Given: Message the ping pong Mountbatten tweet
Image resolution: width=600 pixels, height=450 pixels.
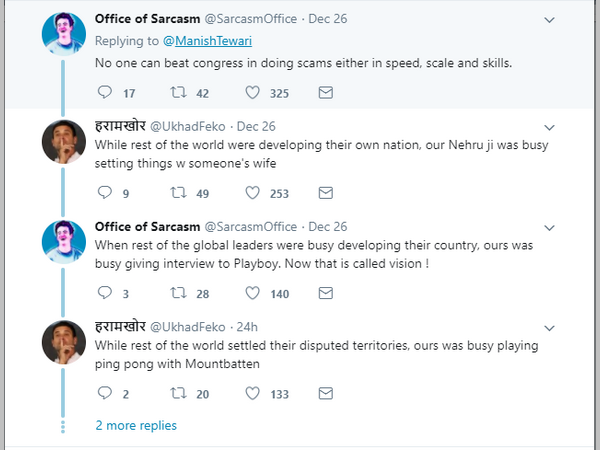Looking at the screenshot, I should pyautogui.click(x=325, y=393).
